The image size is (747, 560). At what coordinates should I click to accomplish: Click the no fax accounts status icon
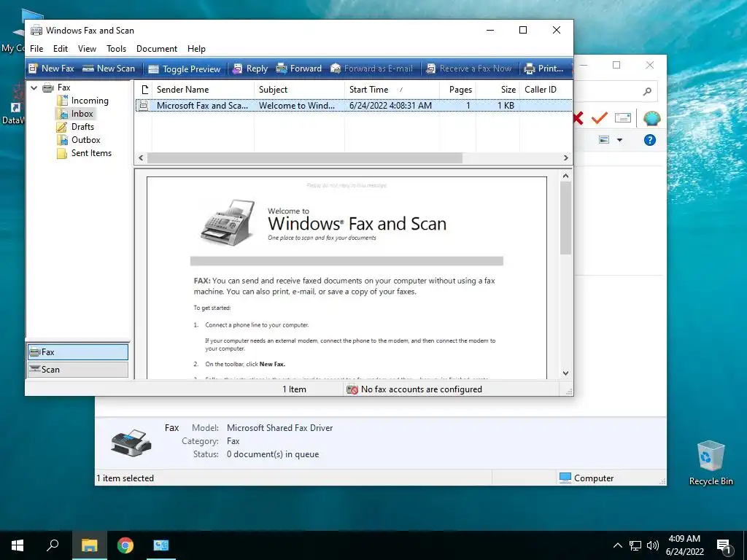pos(352,389)
